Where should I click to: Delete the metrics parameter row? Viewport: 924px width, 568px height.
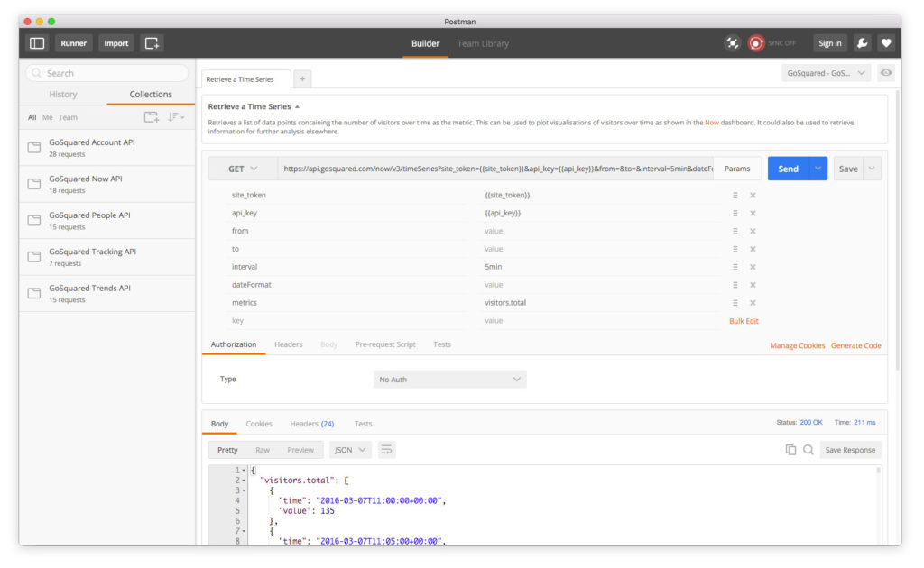[x=753, y=303]
